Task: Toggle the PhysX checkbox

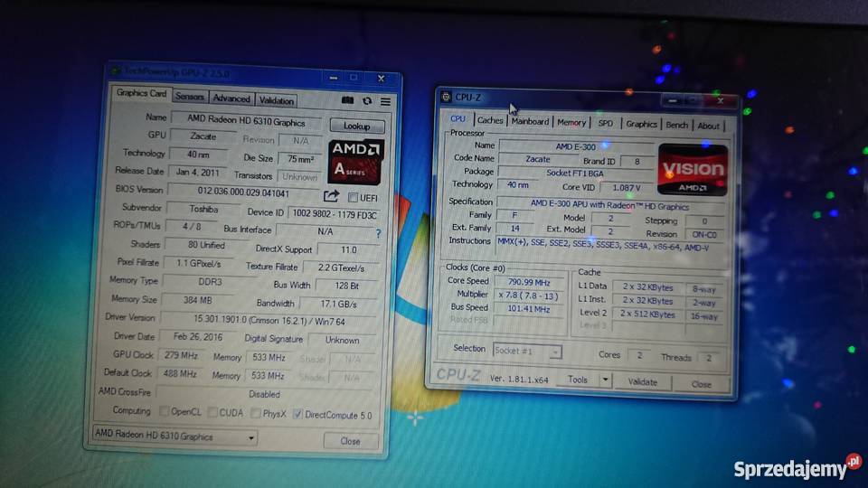Action: coord(255,413)
